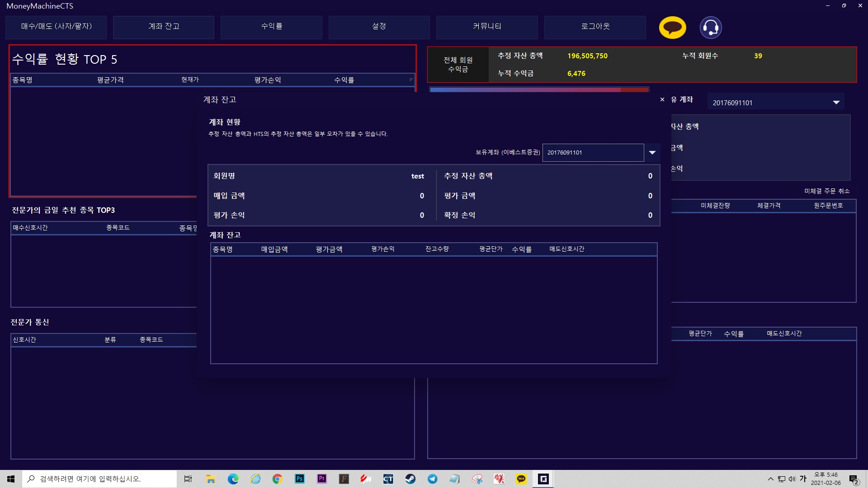Open the KakaoTalk yellow chat bubble icon
868x488 pixels.
[672, 28]
